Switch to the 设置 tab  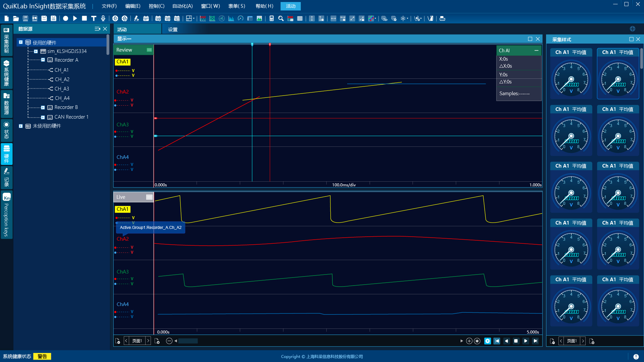click(173, 29)
